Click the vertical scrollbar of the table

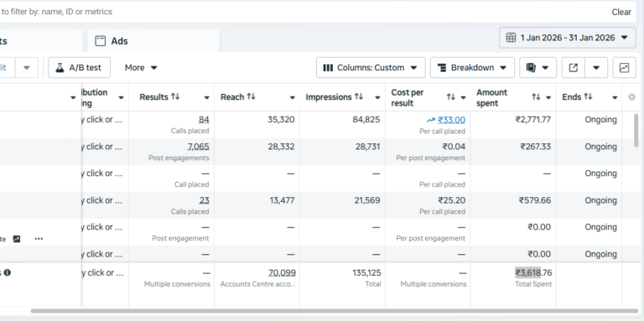click(x=636, y=130)
